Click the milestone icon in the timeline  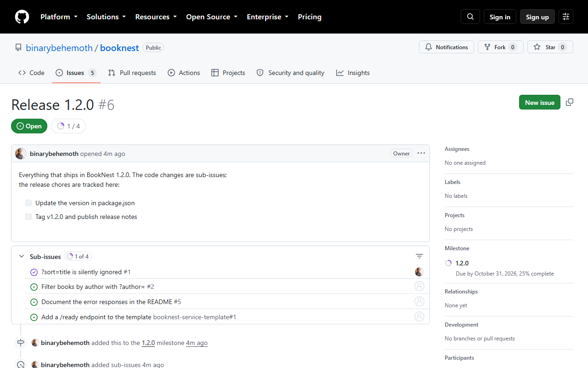coord(21,343)
